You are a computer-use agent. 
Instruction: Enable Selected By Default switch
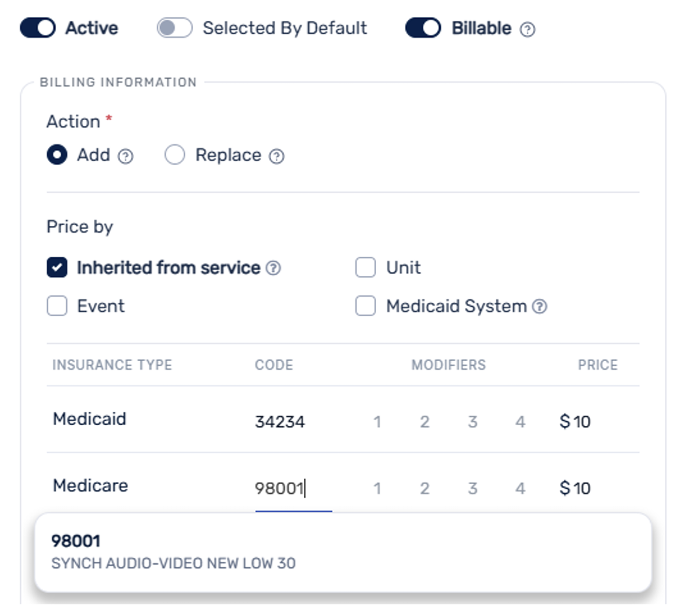pos(175,28)
